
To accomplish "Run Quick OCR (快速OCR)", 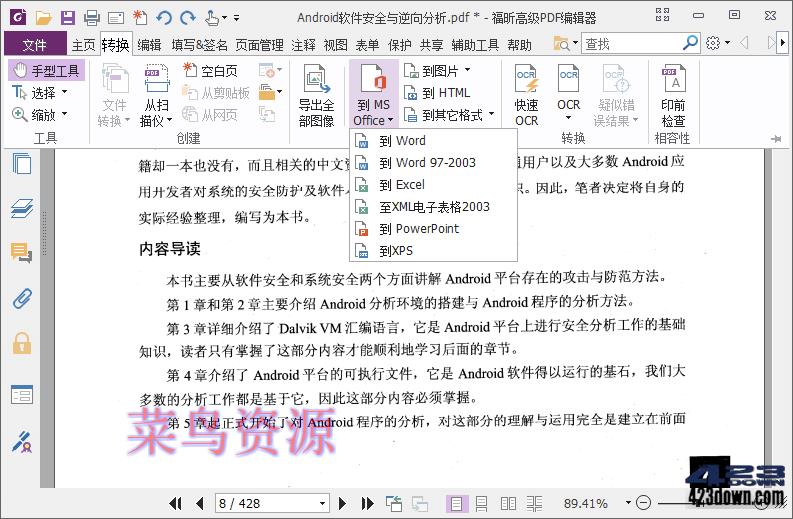I will [x=526, y=95].
